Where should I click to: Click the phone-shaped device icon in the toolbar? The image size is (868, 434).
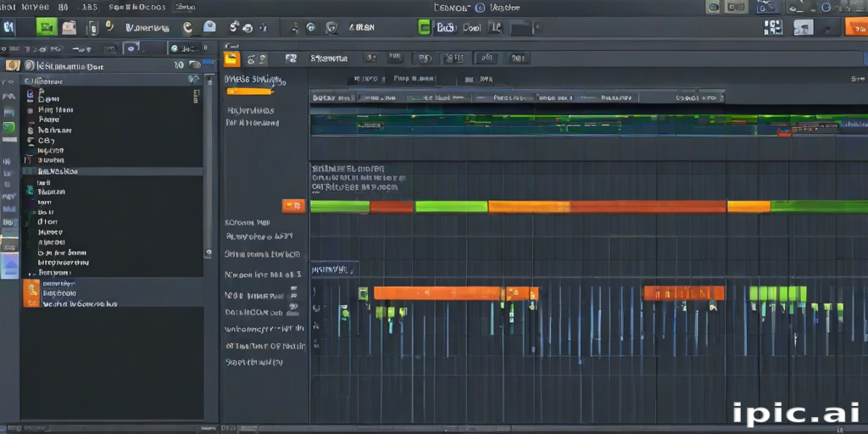point(93,27)
